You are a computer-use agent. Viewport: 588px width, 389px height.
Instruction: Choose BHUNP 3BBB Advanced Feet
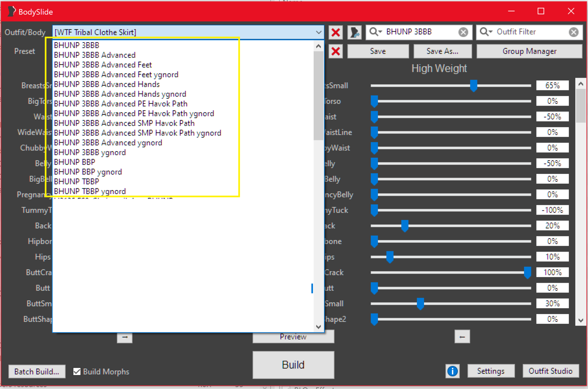pos(103,65)
